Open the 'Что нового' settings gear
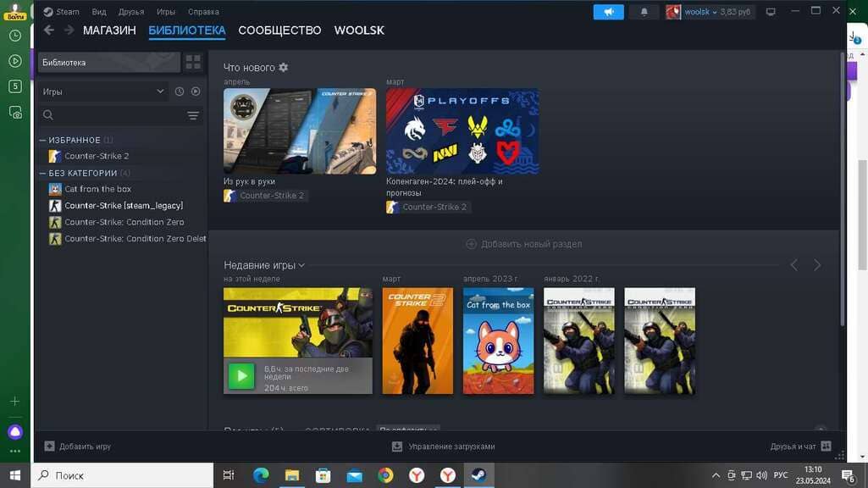 click(284, 67)
